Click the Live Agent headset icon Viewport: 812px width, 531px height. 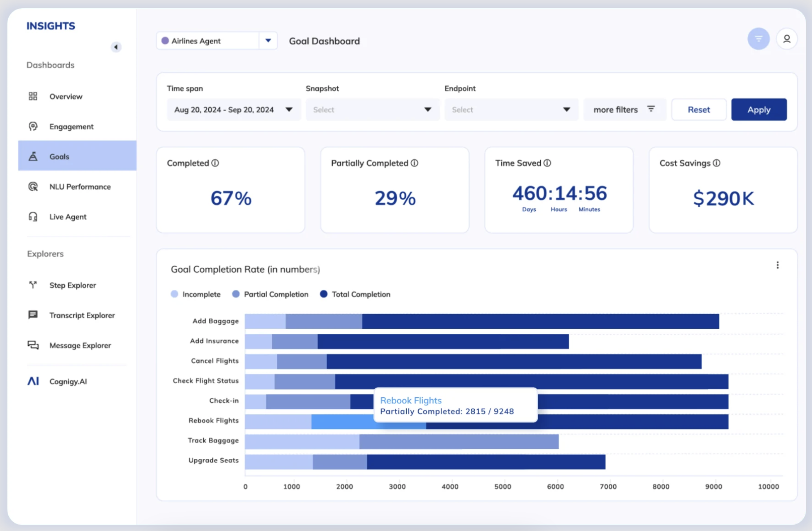click(33, 216)
